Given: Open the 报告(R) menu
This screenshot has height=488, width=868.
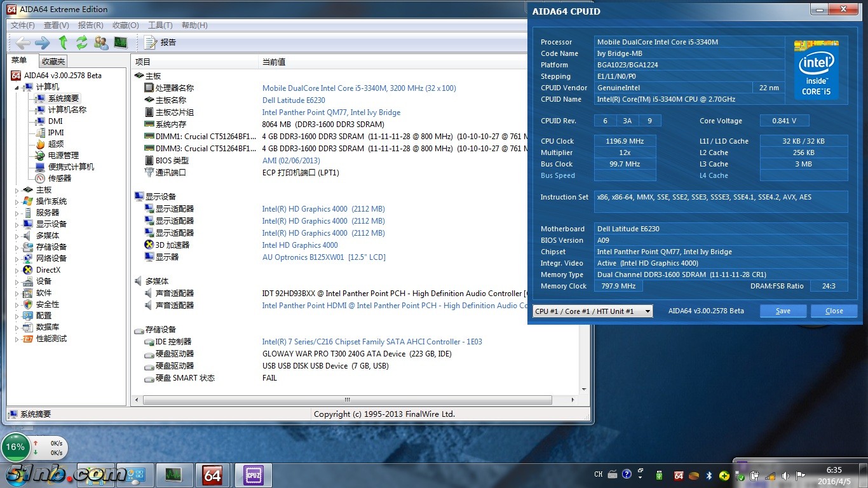Looking at the screenshot, I should tap(91, 25).
